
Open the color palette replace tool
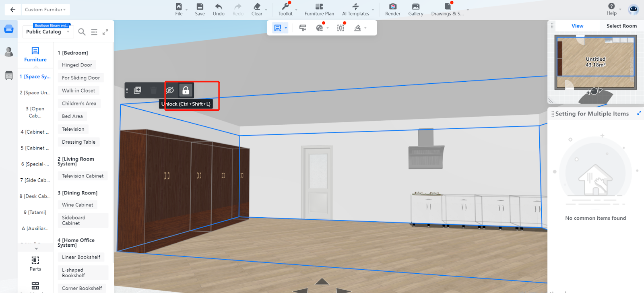click(320, 28)
